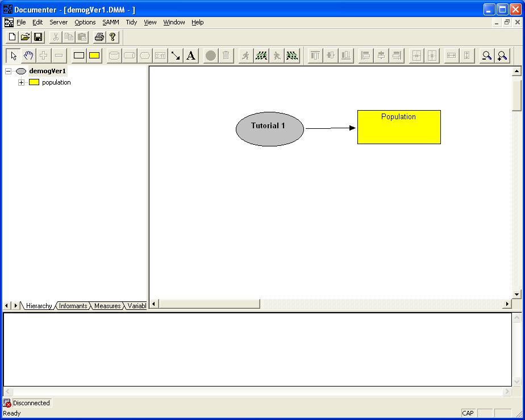
Task: Save the model with the floppy disk icon
Action: tap(38, 37)
